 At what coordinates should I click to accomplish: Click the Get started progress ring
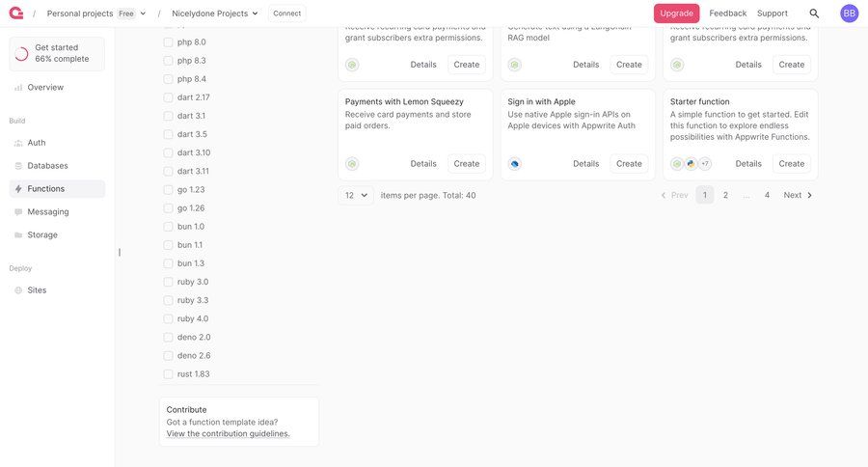[21, 54]
